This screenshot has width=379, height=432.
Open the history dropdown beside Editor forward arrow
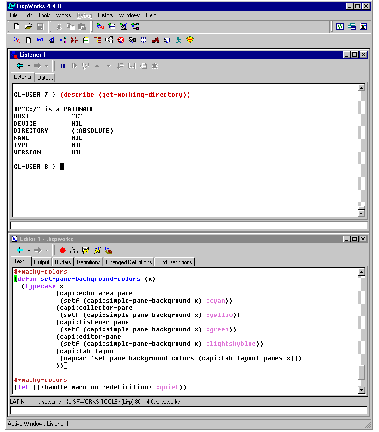(46, 250)
